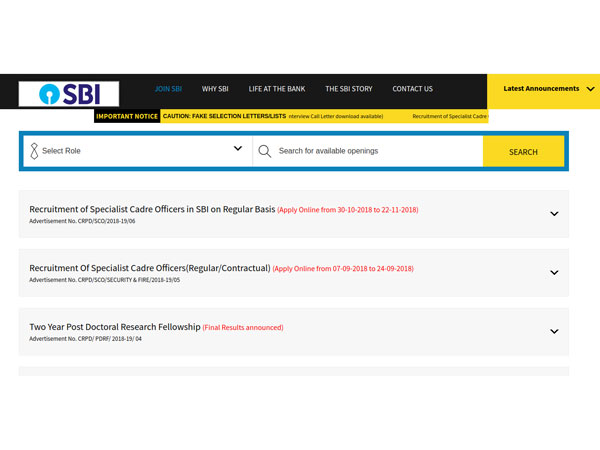The height and width of the screenshot is (450, 600).
Task: Click the tie icon beside Select Role
Action: tap(34, 151)
